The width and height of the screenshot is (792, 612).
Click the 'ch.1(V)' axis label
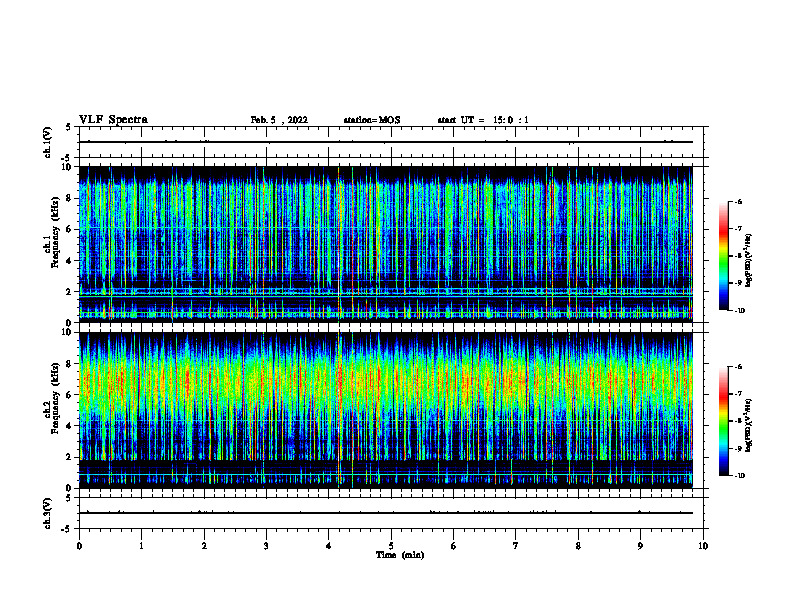[47, 142]
